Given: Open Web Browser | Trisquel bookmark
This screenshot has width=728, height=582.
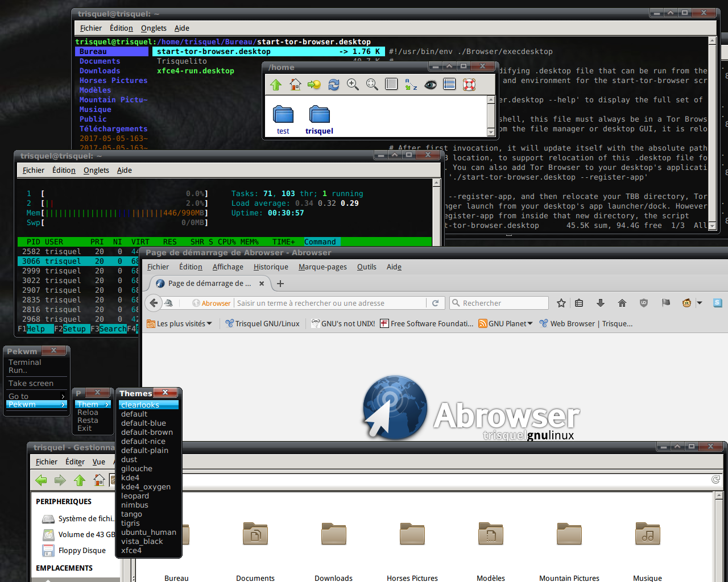Looking at the screenshot, I should click(x=586, y=323).
